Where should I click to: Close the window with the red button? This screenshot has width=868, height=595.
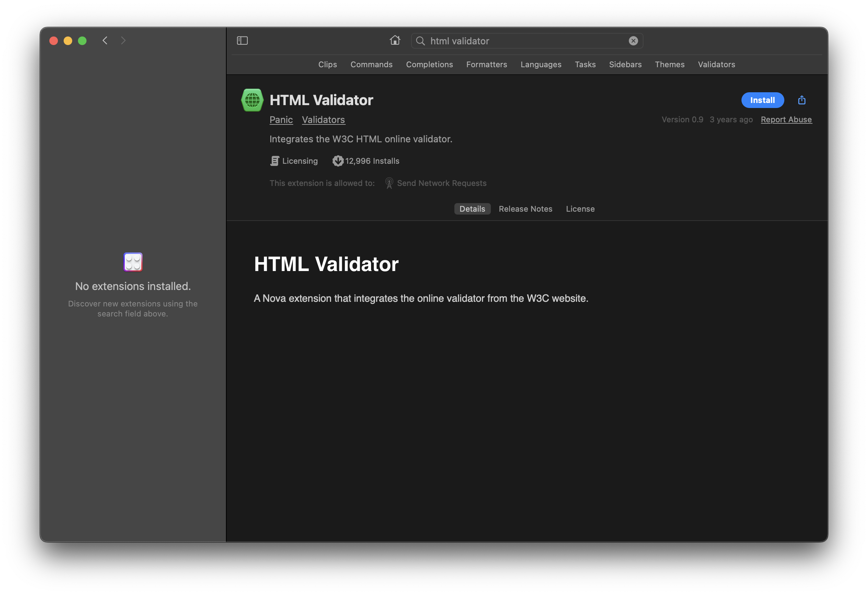click(53, 41)
